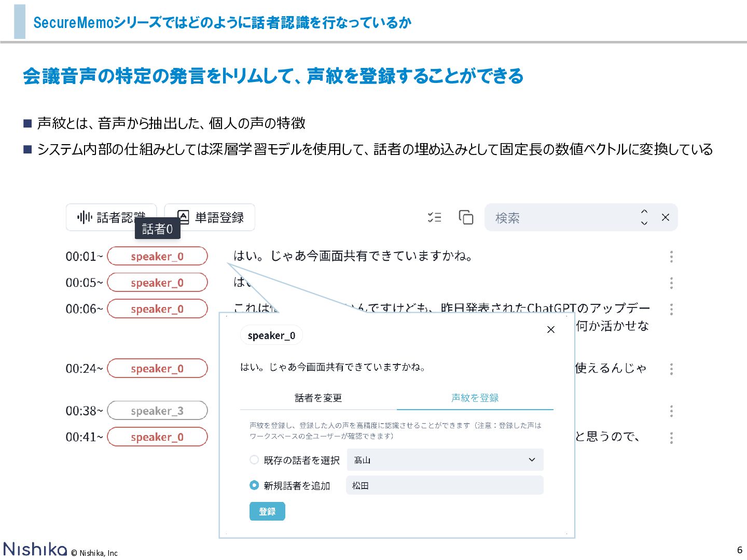Screen dimensions: 747x560
Task: Open the more options menu for the 00:06 row
Action: (x=671, y=309)
